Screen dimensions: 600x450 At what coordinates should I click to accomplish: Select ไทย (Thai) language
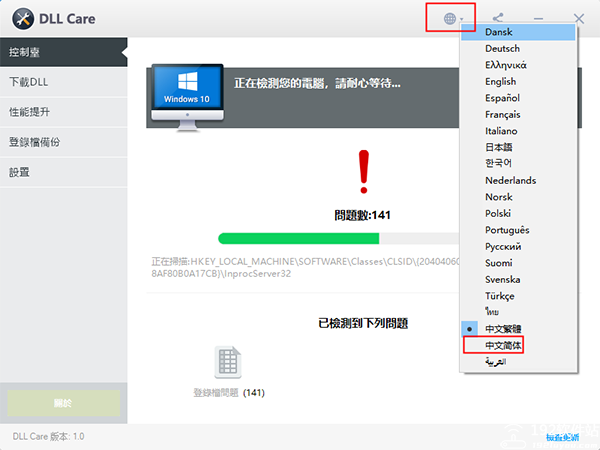pos(518,312)
